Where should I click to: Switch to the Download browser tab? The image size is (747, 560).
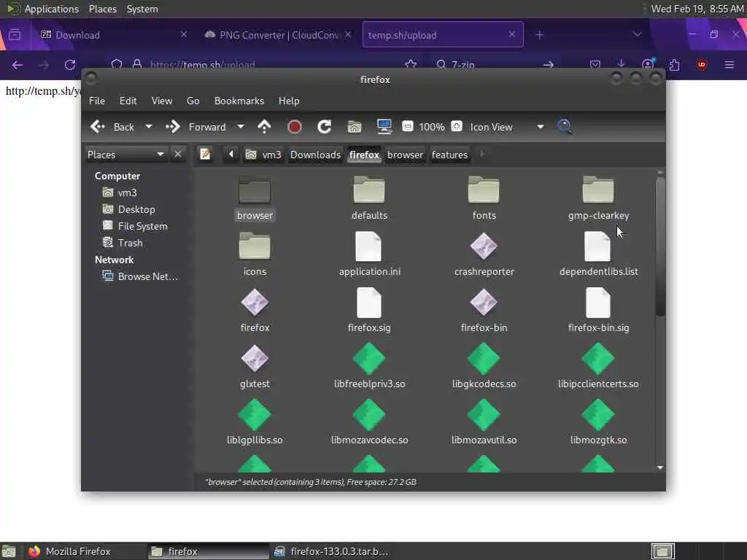112,35
